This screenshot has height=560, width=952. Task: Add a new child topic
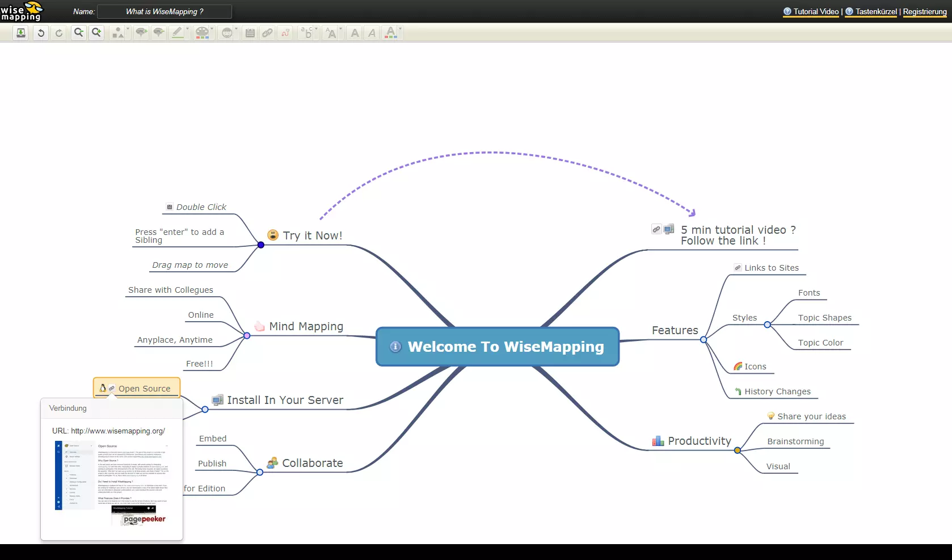[141, 32]
